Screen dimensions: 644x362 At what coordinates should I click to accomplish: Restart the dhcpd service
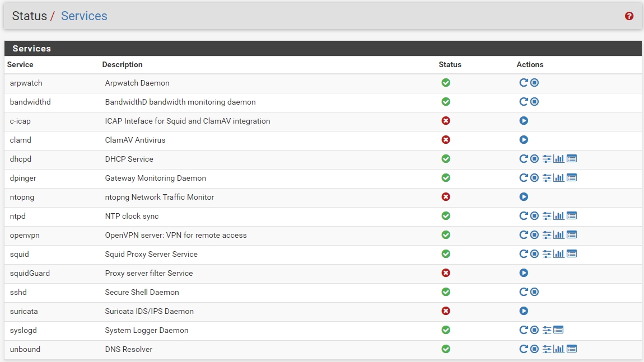(x=523, y=159)
